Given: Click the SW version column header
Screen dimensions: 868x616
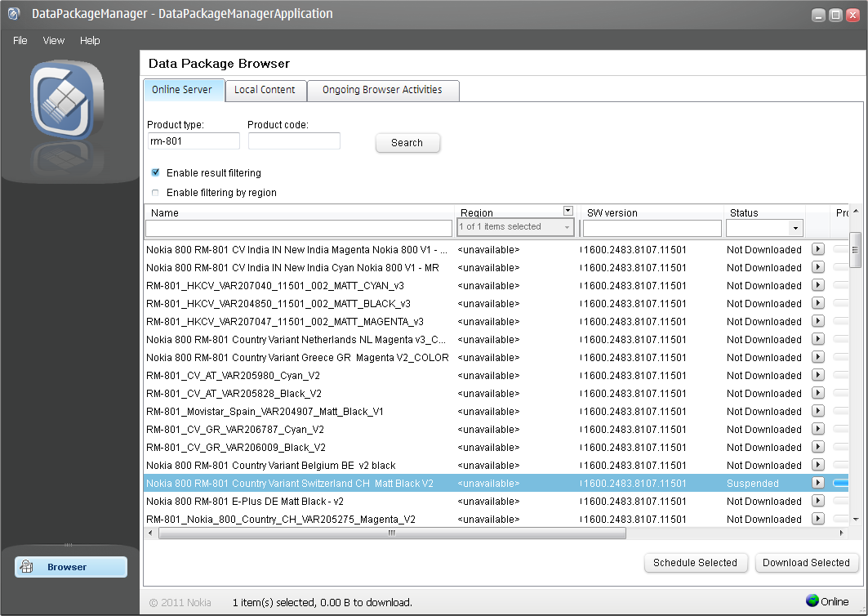Looking at the screenshot, I should (652, 212).
